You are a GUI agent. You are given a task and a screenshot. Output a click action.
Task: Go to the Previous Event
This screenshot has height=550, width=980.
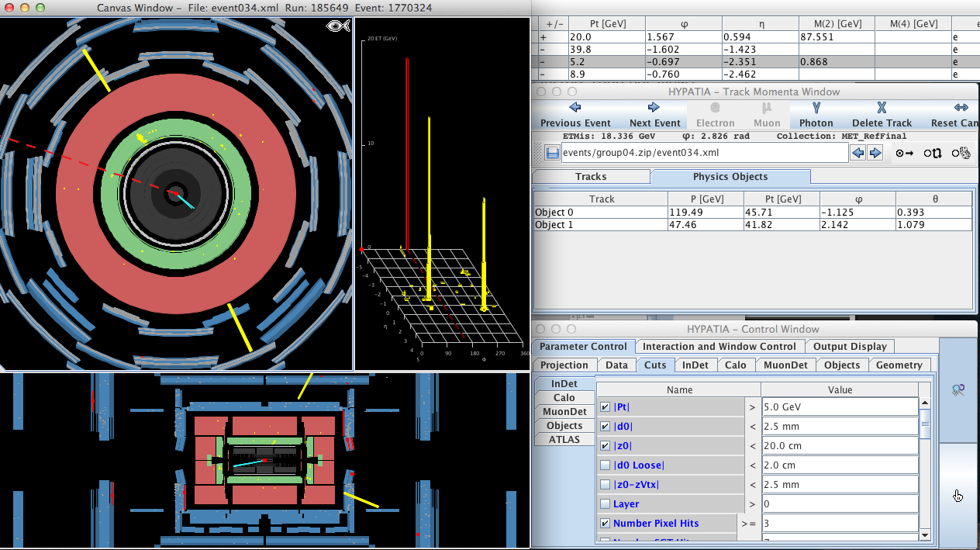coord(575,115)
